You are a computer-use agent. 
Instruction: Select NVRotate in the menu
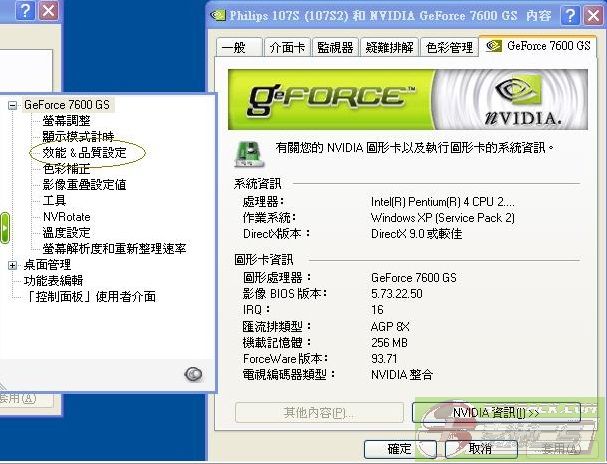coord(66,217)
